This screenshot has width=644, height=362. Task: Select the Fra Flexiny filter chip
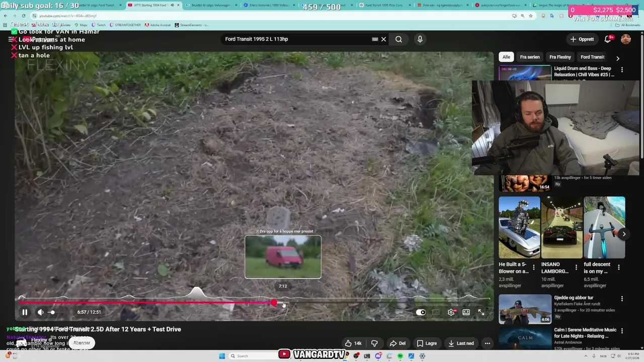pyautogui.click(x=560, y=57)
